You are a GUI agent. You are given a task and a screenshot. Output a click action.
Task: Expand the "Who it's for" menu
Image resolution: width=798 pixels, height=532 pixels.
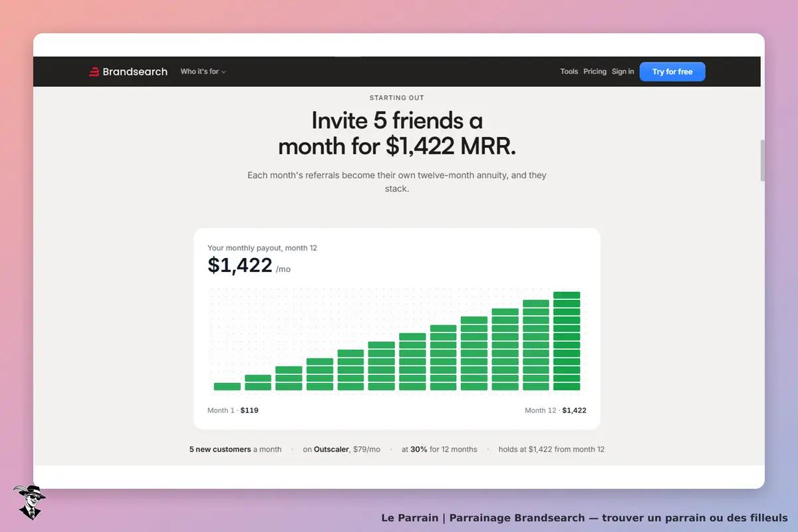[x=203, y=72]
